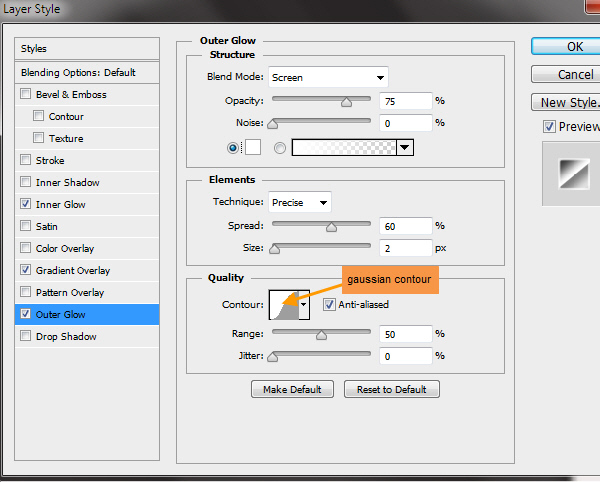Open the Technique Precise dropdown
Screen dimensions: 600x482
coord(300,202)
